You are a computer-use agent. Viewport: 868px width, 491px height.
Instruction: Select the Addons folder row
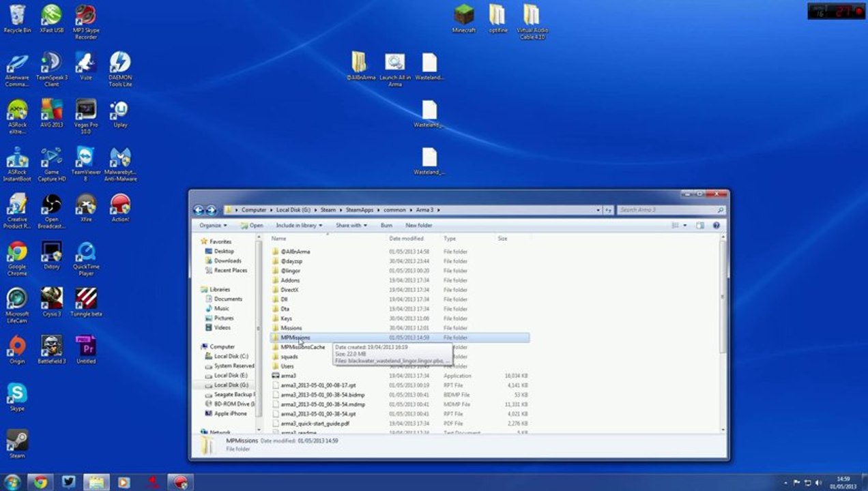coord(400,280)
